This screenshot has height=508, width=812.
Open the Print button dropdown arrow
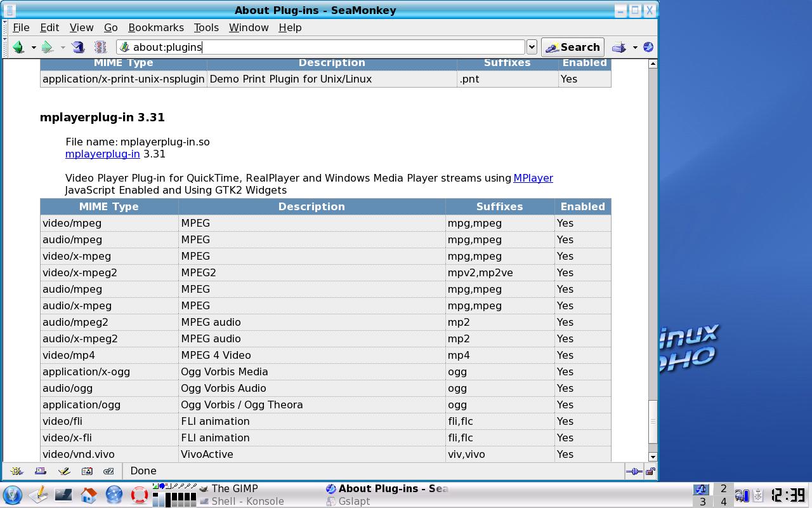point(634,48)
